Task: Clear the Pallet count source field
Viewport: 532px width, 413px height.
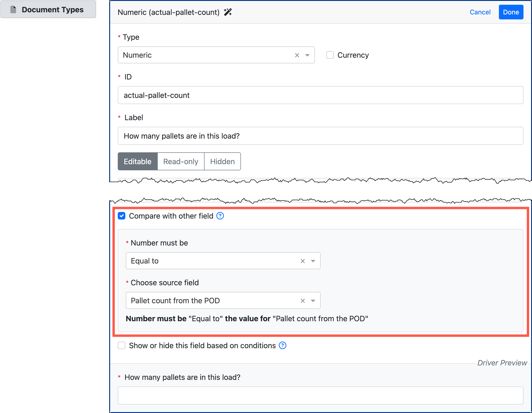Action: 303,301
